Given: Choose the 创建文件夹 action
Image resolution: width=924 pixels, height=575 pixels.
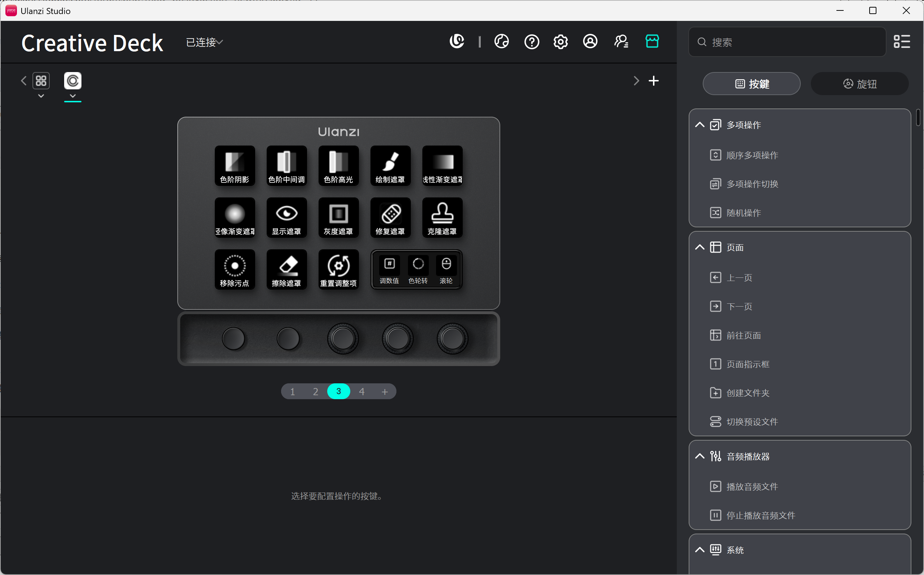Looking at the screenshot, I should pos(739,393).
